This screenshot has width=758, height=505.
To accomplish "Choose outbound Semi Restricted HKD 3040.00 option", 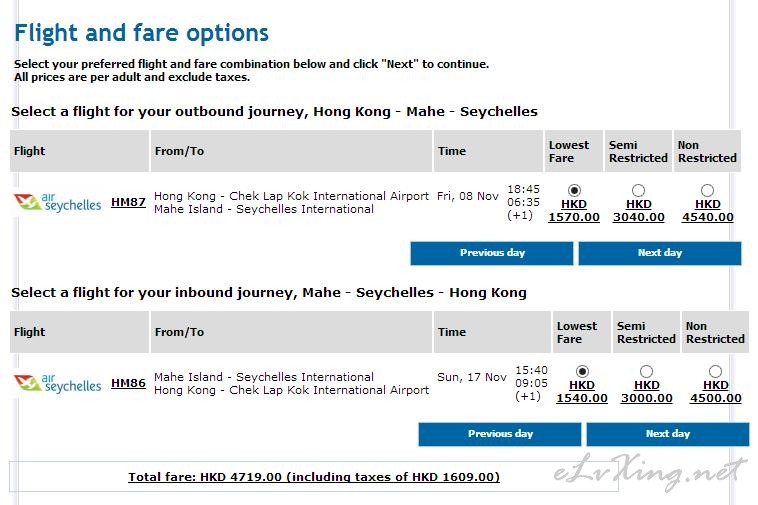I will [638, 190].
